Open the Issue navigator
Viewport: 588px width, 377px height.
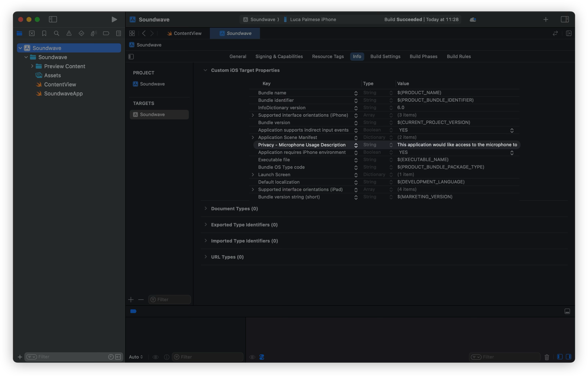click(69, 33)
